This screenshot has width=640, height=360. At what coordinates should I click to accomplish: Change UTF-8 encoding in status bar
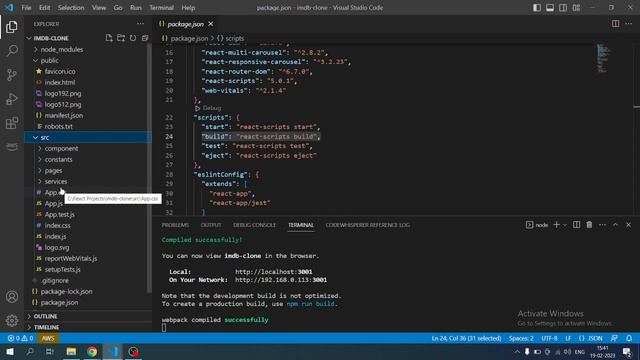point(549,338)
